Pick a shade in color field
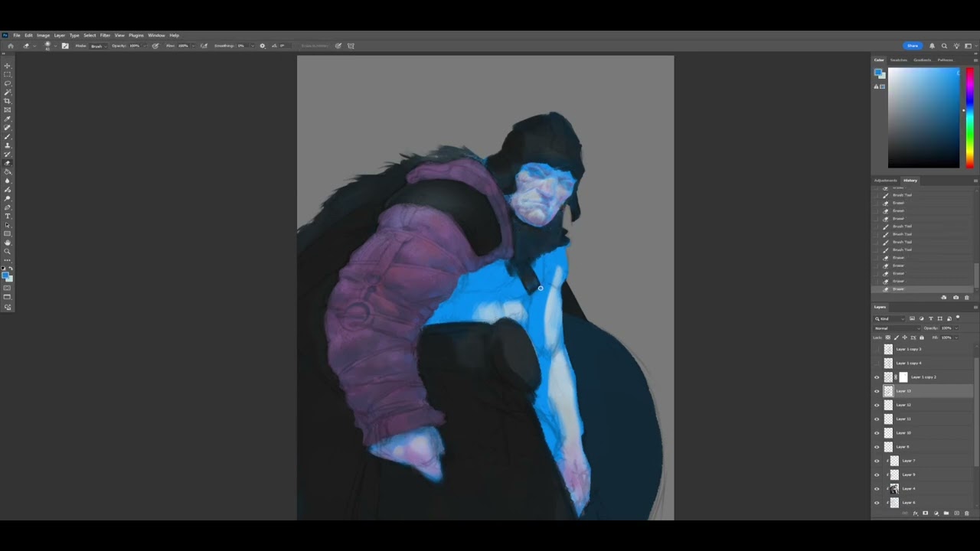Image resolution: width=980 pixels, height=551 pixels. [923, 118]
